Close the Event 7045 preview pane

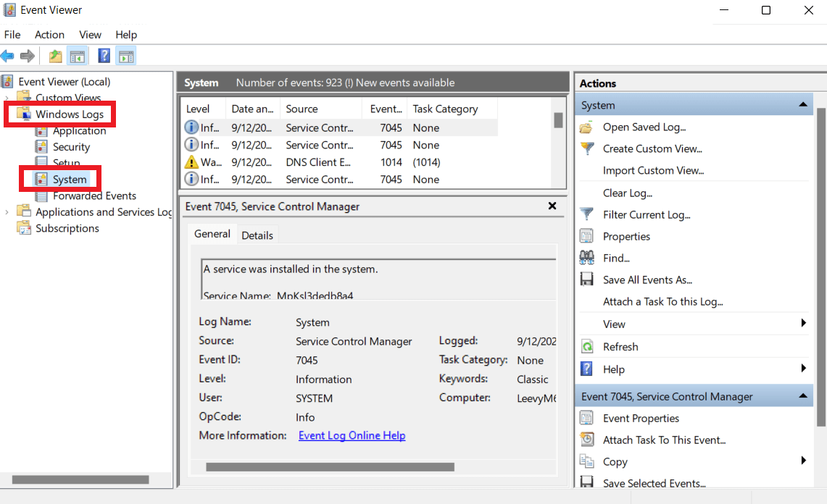552,206
